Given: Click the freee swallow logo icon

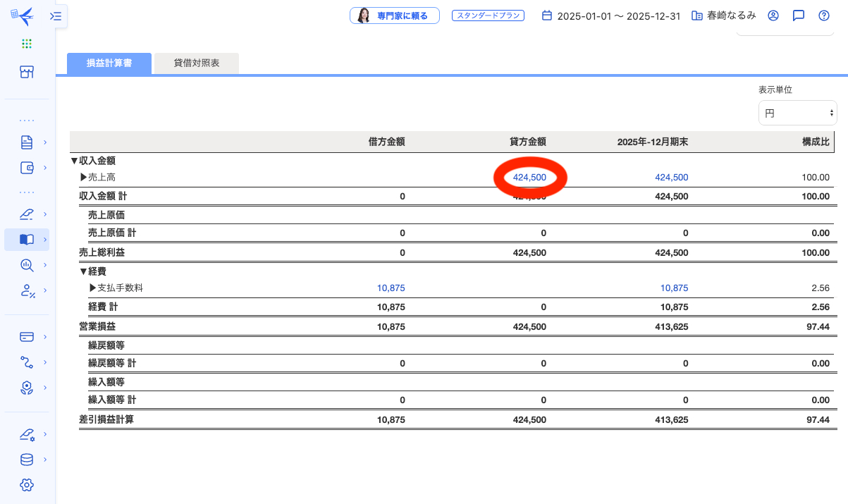Looking at the screenshot, I should [x=23, y=16].
